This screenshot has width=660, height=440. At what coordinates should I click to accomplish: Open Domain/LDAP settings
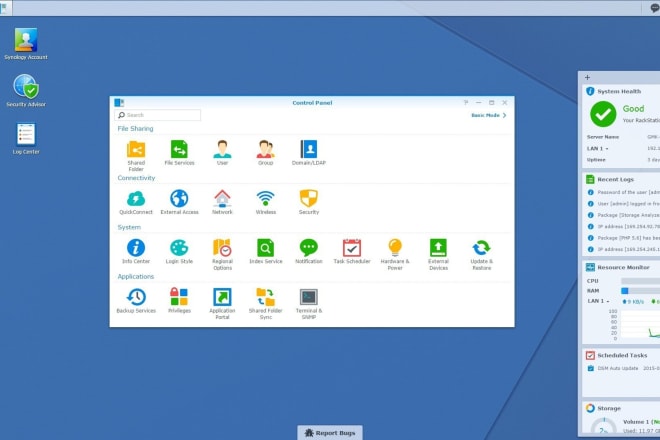(309, 153)
